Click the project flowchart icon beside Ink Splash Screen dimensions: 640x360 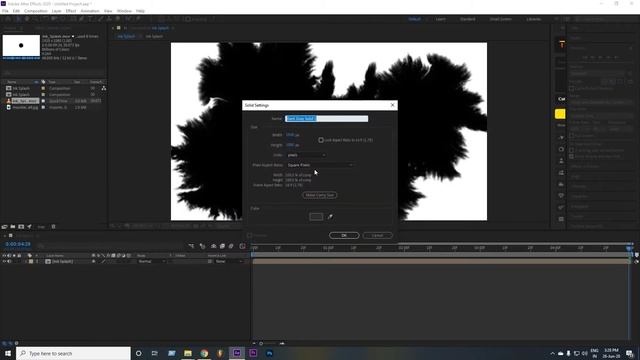click(x=104, y=88)
